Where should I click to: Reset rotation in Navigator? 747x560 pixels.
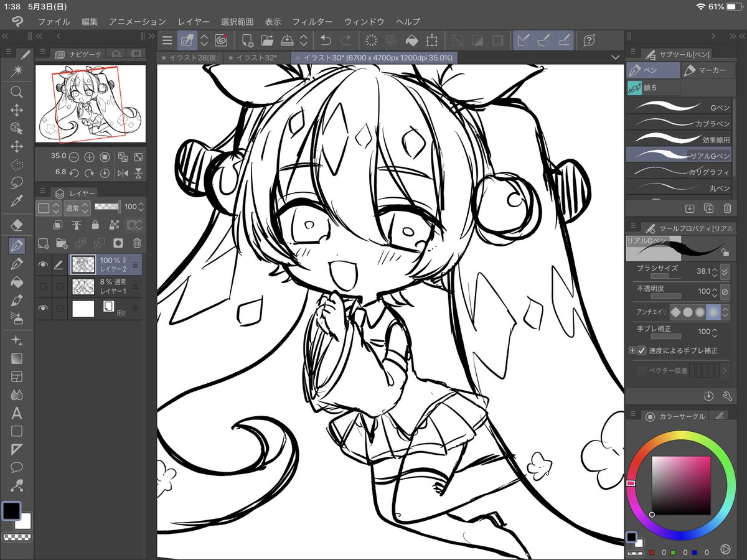105,172
